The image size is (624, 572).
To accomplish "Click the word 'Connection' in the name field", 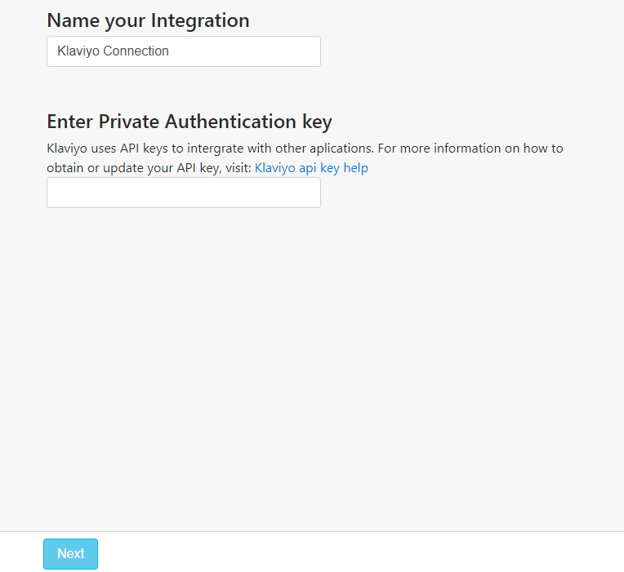I will pos(136,51).
